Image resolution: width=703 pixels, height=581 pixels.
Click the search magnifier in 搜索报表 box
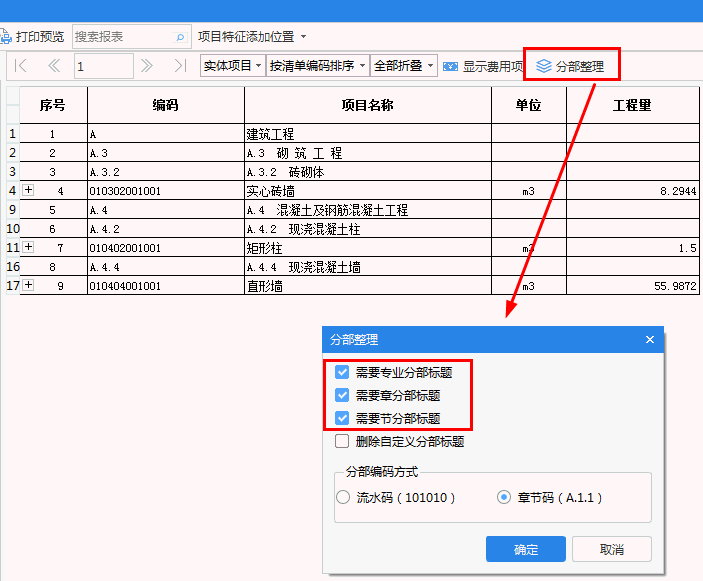click(x=180, y=37)
